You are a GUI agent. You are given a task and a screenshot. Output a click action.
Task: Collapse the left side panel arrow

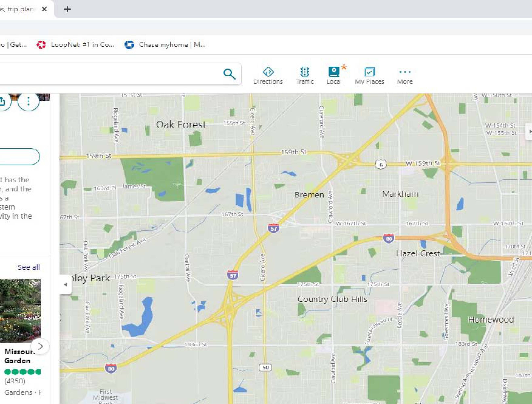(65, 284)
